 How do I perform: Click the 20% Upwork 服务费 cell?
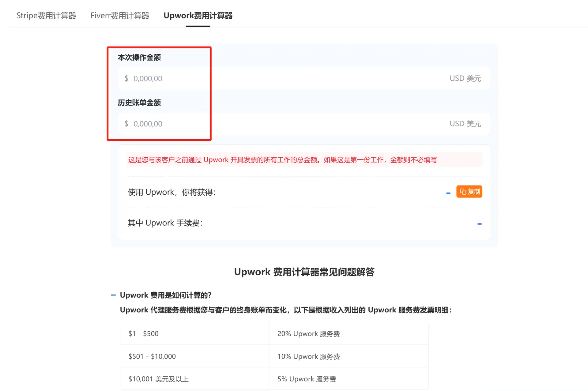click(349, 333)
